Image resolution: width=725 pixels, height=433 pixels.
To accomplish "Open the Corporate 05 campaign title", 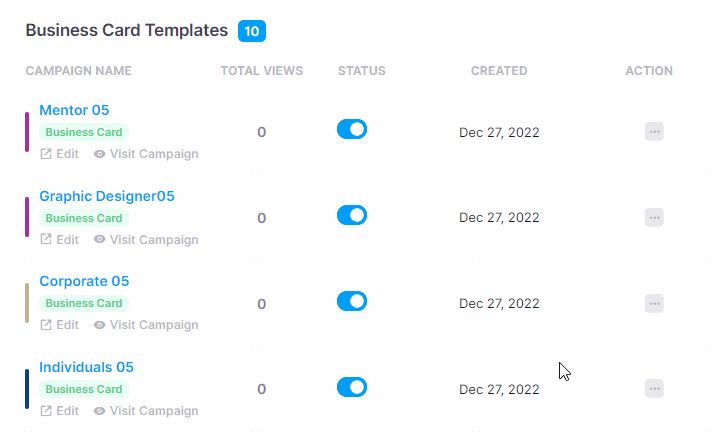I will 84,281.
